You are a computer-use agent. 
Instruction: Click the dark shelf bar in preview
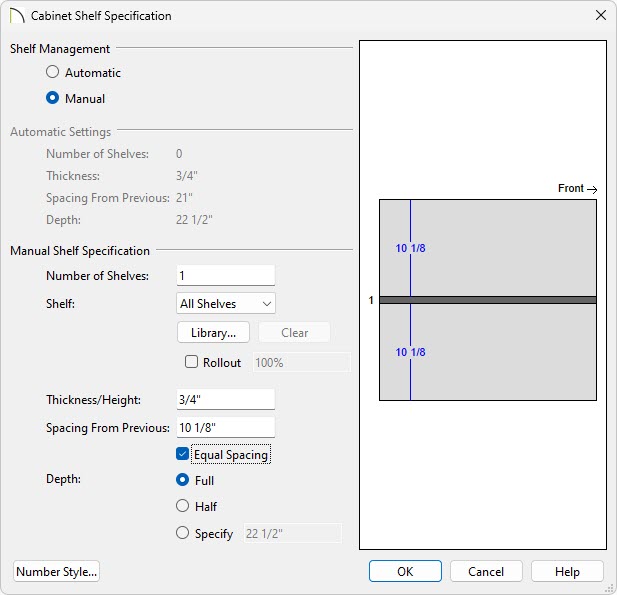tap(488, 300)
